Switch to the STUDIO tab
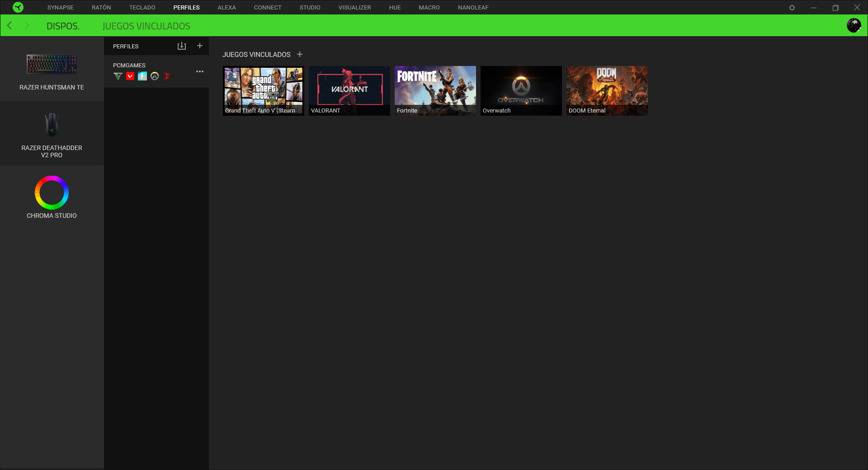Image resolution: width=868 pixels, height=470 pixels. [x=310, y=8]
